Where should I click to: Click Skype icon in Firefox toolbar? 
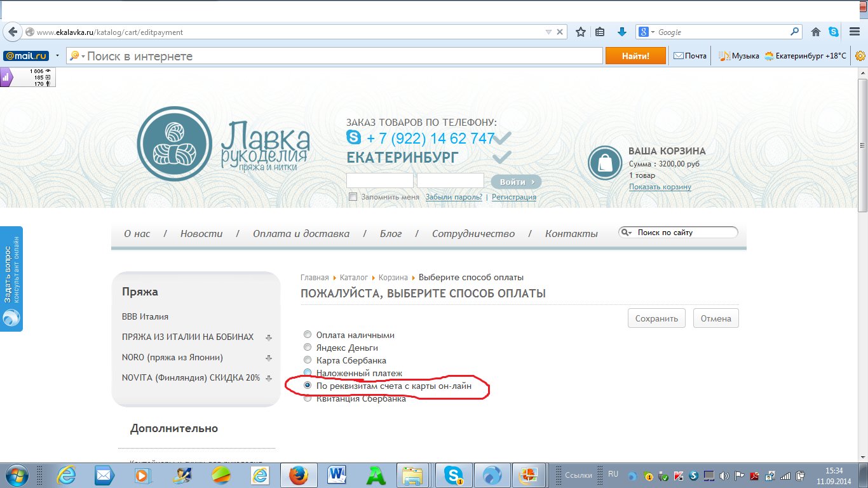click(834, 32)
